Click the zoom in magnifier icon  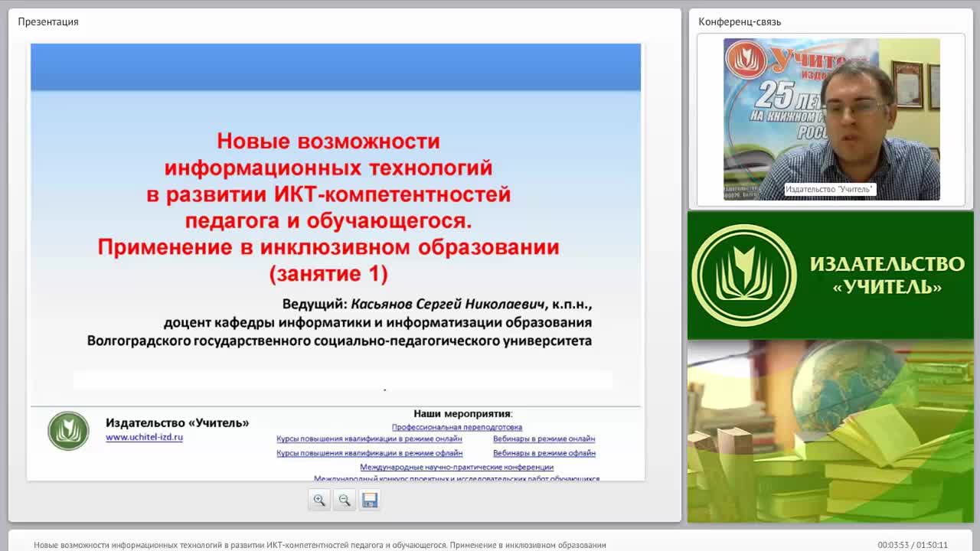(319, 500)
